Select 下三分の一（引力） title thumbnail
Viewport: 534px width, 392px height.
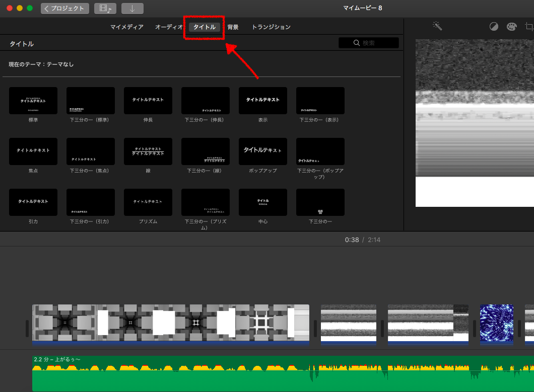(91, 202)
